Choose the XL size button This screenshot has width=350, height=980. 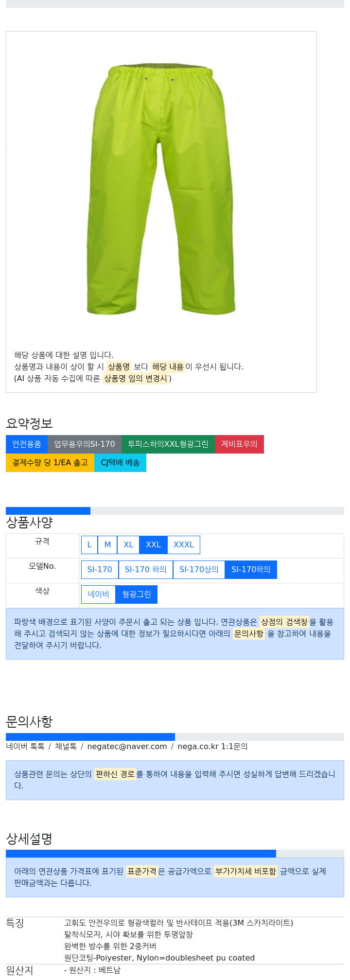coord(128,544)
